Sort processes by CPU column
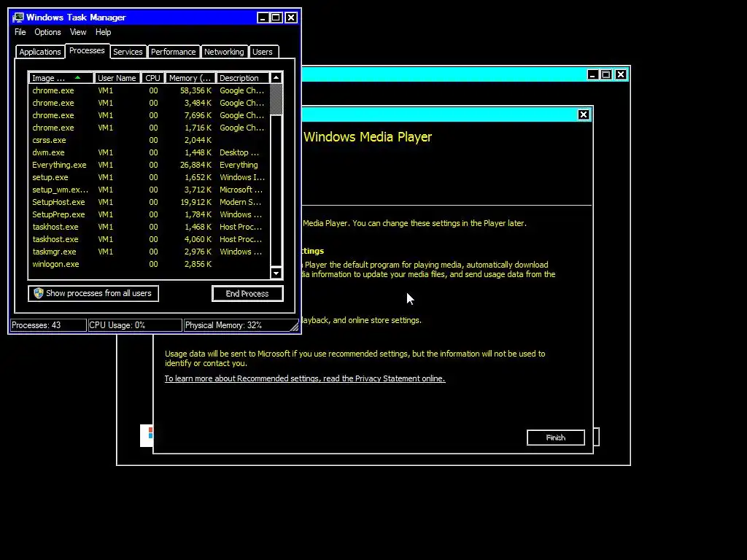747x560 pixels. (153, 77)
